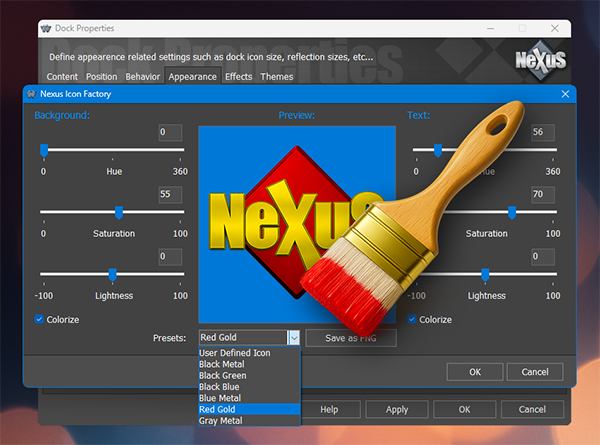Expand the Presets dropdown arrow
This screenshot has width=600, height=445.
point(294,338)
